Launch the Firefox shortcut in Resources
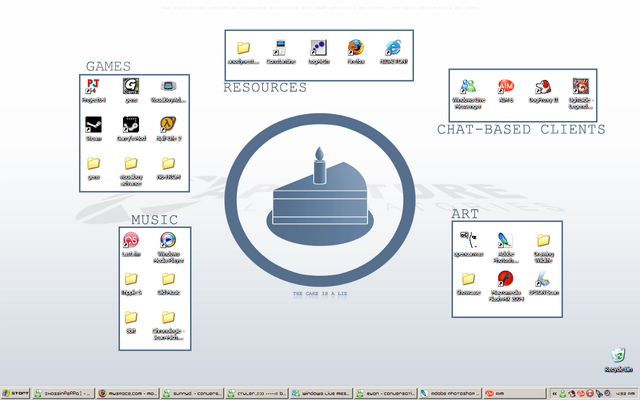 coord(356,47)
